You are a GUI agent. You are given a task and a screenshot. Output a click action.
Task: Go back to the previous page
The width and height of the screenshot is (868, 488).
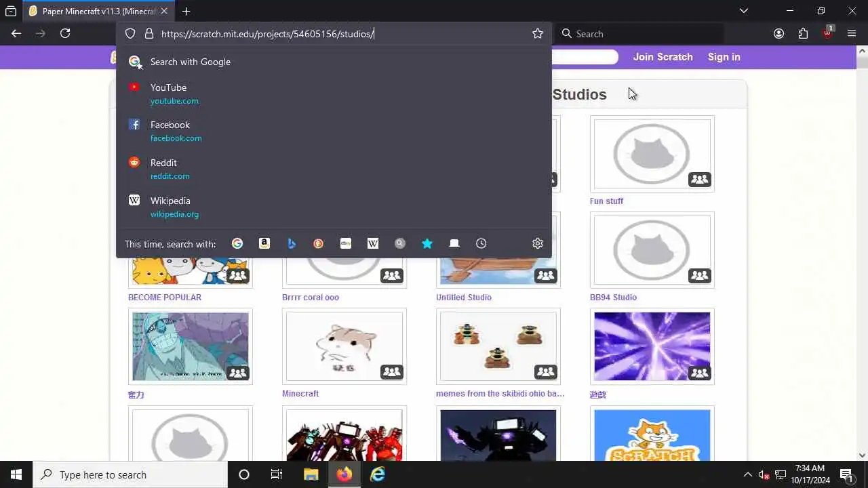(16, 33)
